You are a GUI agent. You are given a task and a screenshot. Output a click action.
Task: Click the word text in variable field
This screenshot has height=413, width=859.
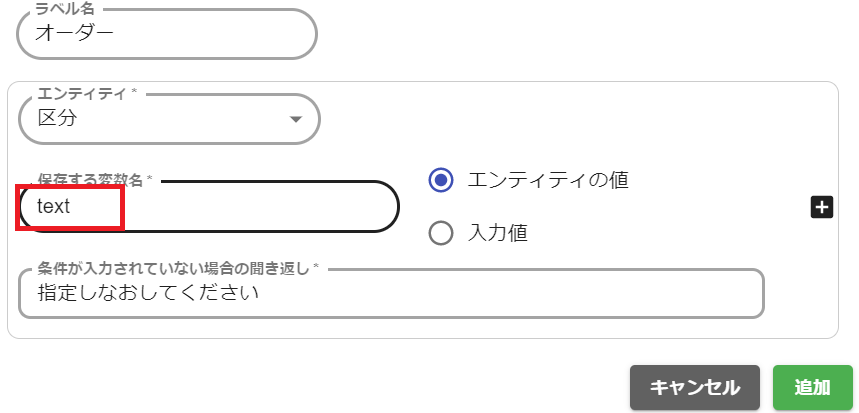[54, 206]
